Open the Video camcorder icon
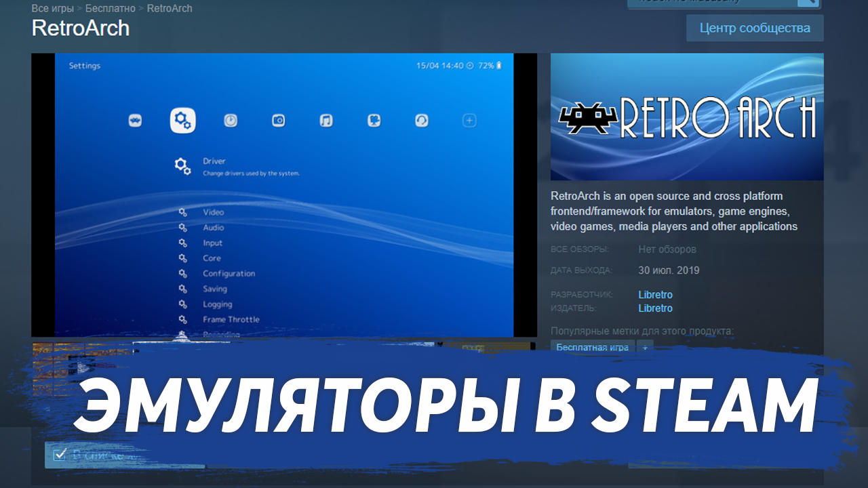The width and height of the screenshot is (868, 488). (374, 121)
